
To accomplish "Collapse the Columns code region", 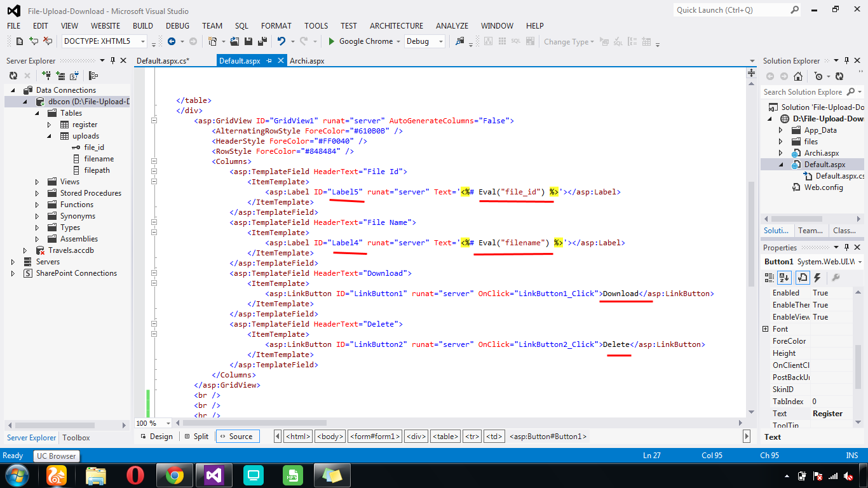I will [154, 161].
